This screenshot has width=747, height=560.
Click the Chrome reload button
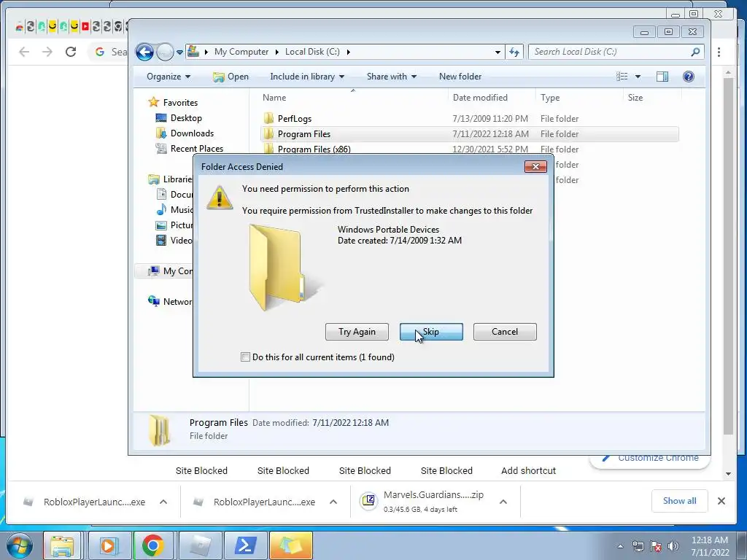point(71,52)
